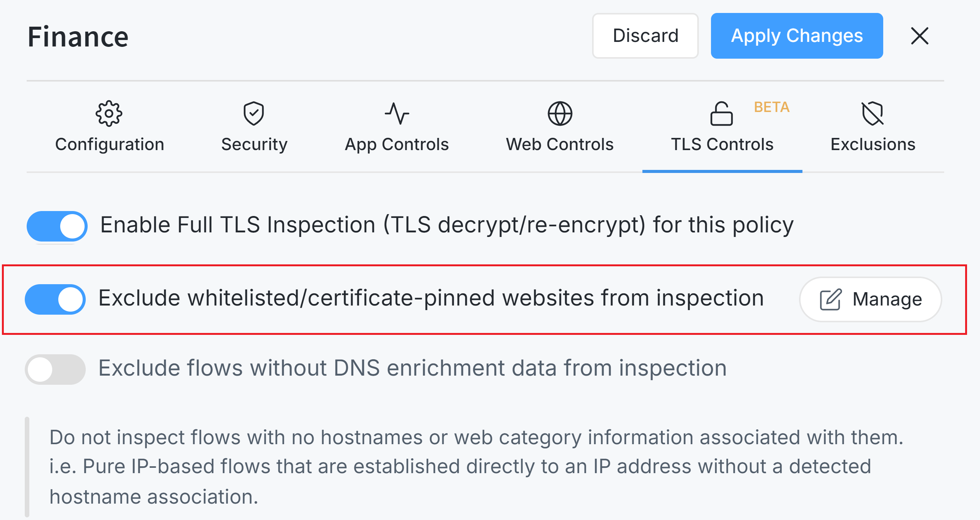
Task: Click the Configuration gear icon
Action: coord(109,114)
